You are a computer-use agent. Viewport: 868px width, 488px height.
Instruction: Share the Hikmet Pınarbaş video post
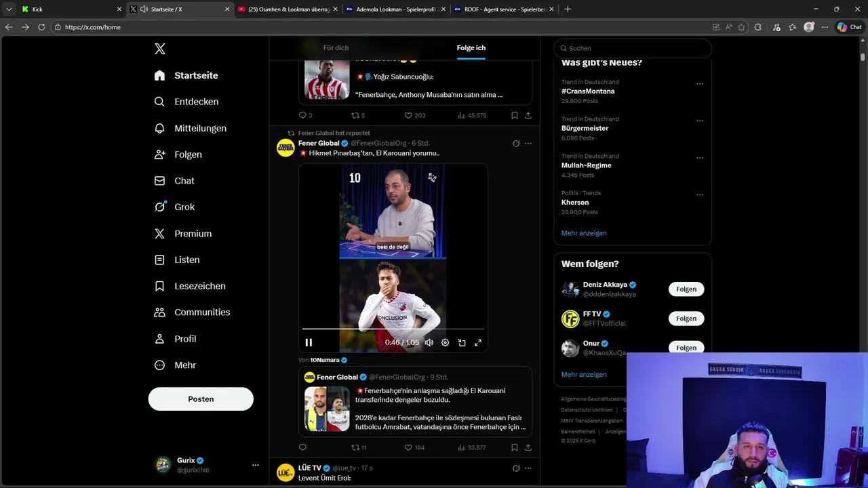click(528, 447)
